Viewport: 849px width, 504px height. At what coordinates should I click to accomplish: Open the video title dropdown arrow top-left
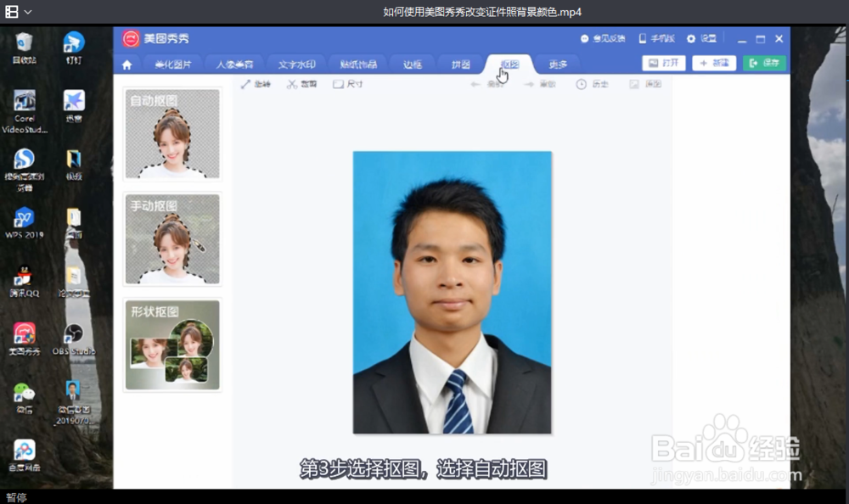(x=23, y=11)
